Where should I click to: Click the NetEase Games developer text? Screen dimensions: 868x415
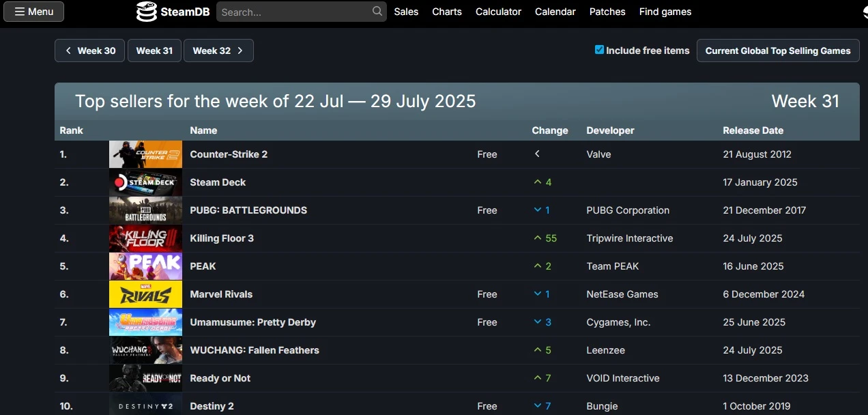[x=622, y=294]
